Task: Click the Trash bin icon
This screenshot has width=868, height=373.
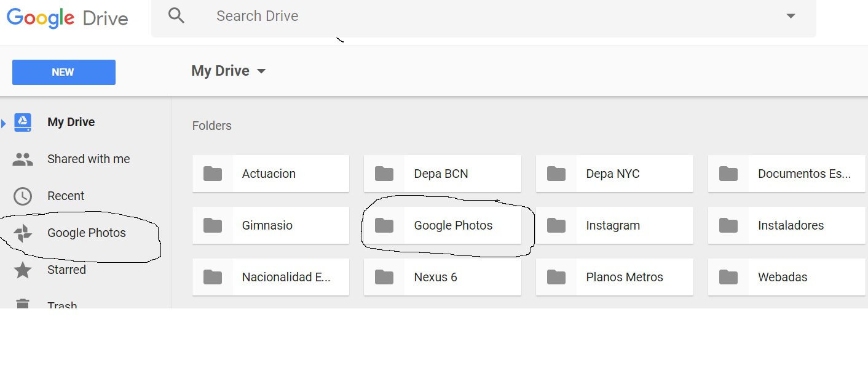Action: click(23, 303)
